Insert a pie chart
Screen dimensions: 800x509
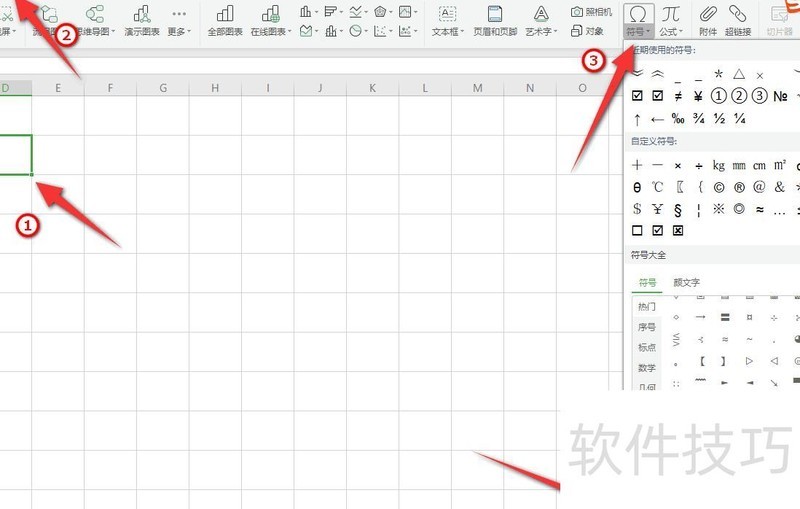(x=358, y=31)
